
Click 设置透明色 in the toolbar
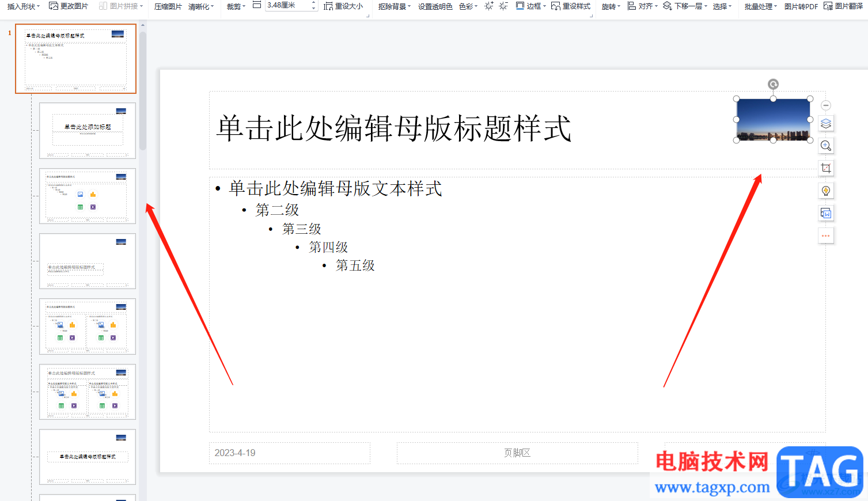[x=435, y=6]
